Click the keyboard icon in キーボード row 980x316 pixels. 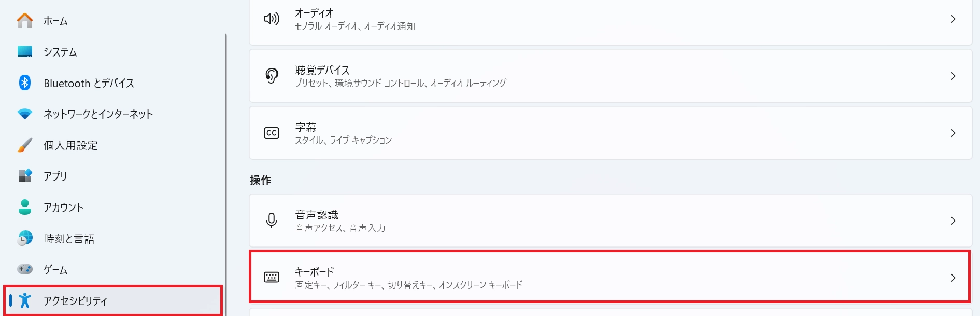click(x=272, y=278)
